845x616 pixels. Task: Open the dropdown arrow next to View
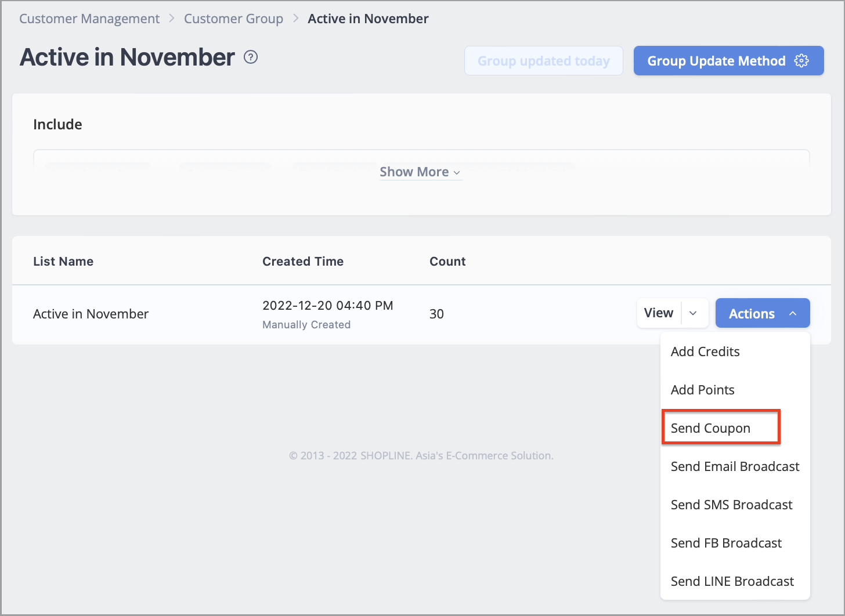694,313
